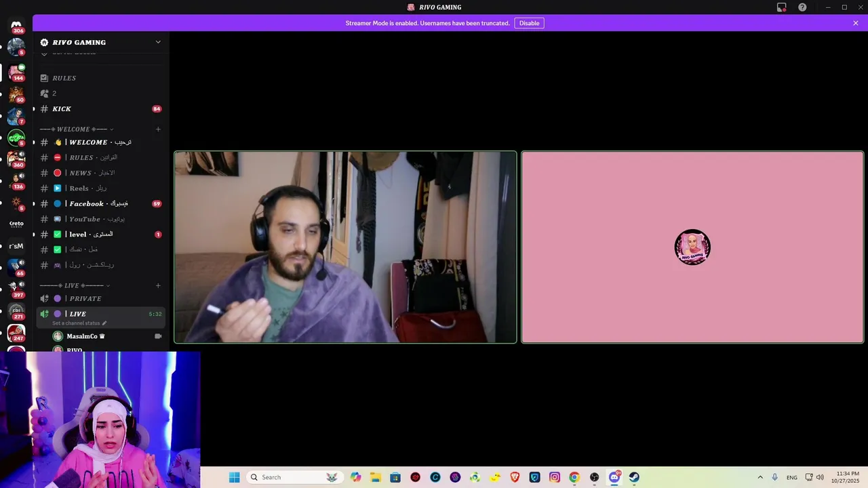
Task: Create a channel in the WELCOME category
Action: (158, 129)
